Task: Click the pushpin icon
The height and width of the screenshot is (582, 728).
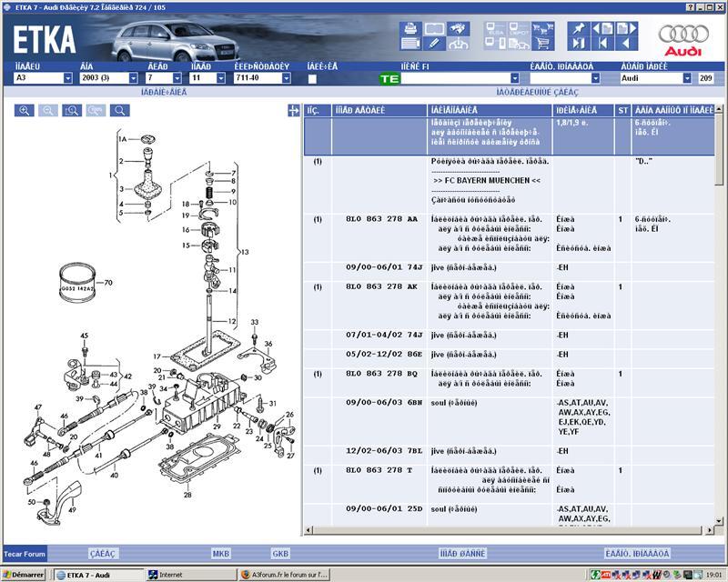Action: (x=579, y=29)
